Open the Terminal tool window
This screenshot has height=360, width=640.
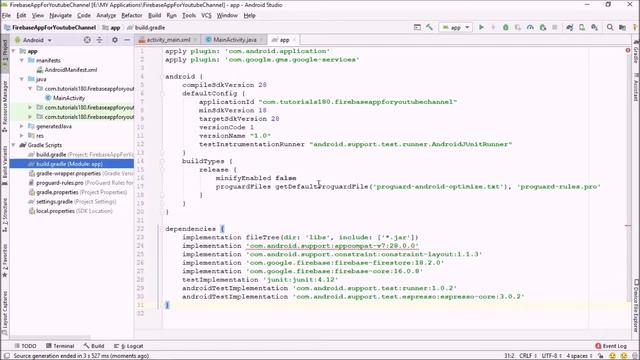pyautogui.click(x=60, y=346)
